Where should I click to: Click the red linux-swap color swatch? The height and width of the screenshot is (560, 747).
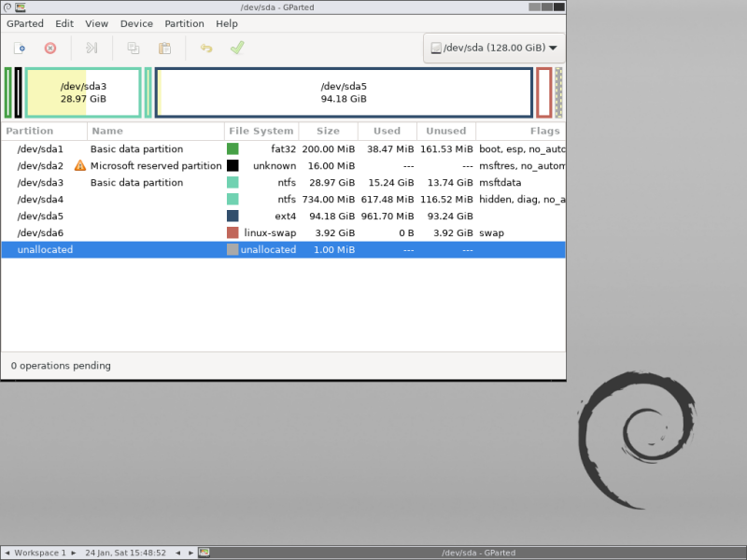coord(233,232)
